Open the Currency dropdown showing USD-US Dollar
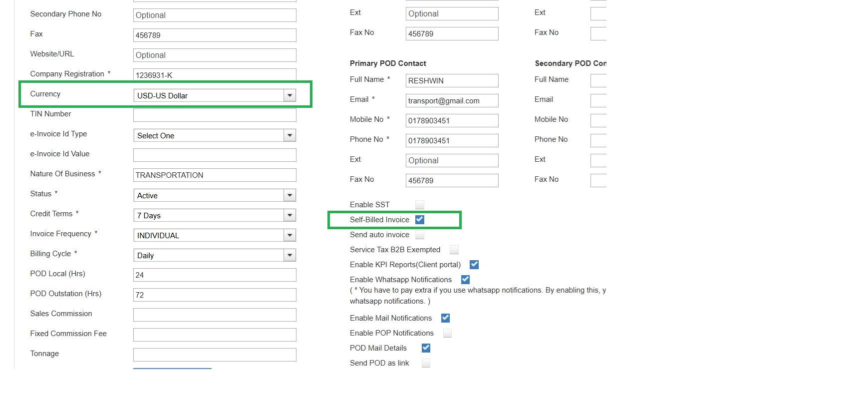Screen dimensions: 868x395 215,95
